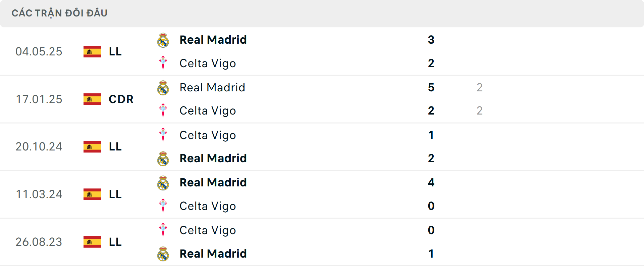
Task: Select the Spanish flag on the 04.05.25 row
Action: 92,51
